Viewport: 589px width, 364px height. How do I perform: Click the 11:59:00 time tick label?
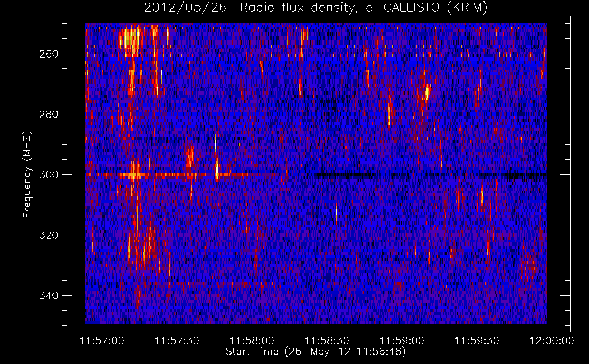[x=402, y=341]
